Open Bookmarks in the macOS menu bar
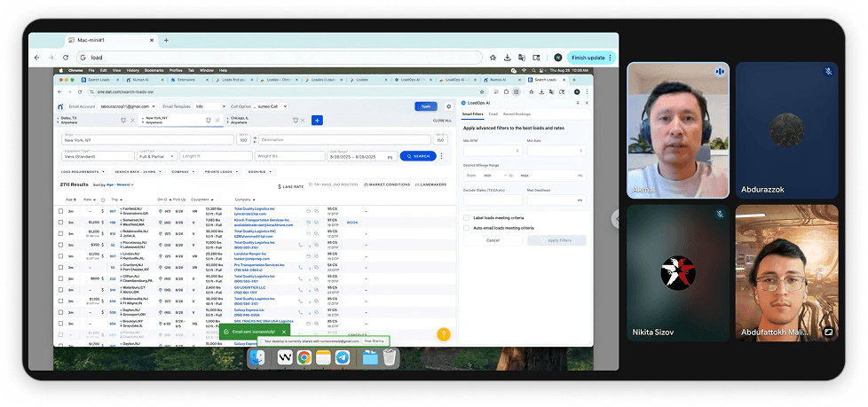This screenshot has height=407, width=868. coord(154,71)
